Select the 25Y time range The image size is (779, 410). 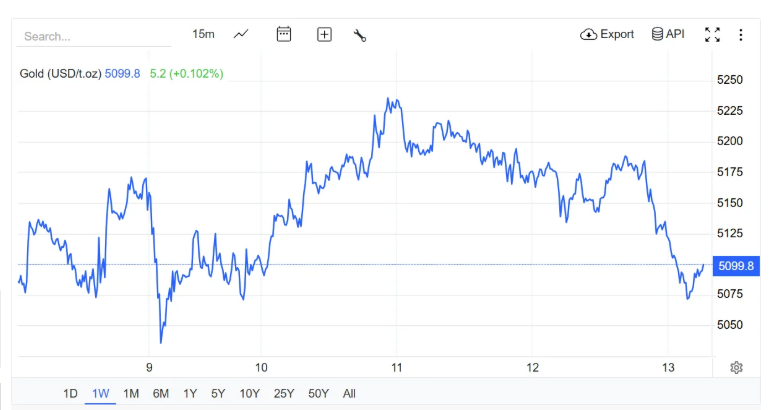tap(284, 393)
